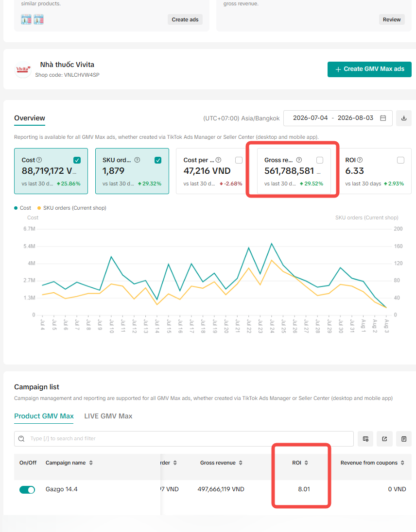This screenshot has width=416, height=532.
Task: Click the Gross revenue help icon
Action: [x=299, y=160]
